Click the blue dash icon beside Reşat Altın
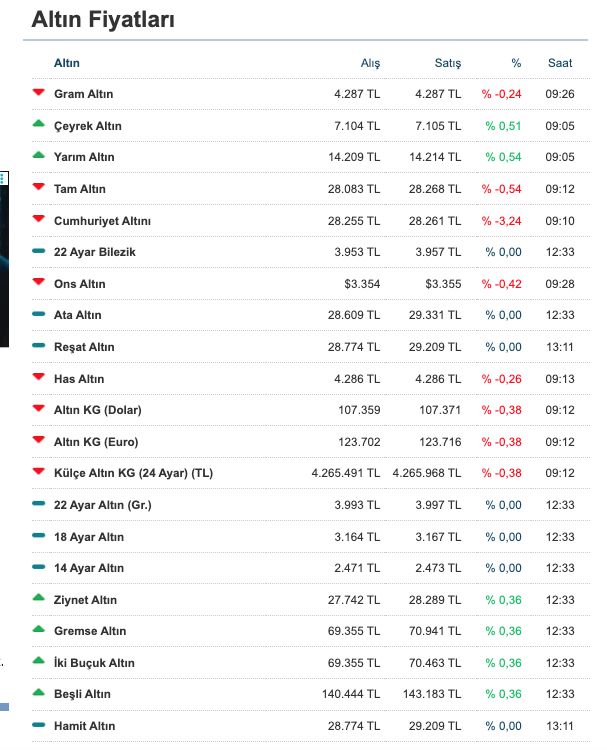This screenshot has height=750, width=607. [x=38, y=347]
